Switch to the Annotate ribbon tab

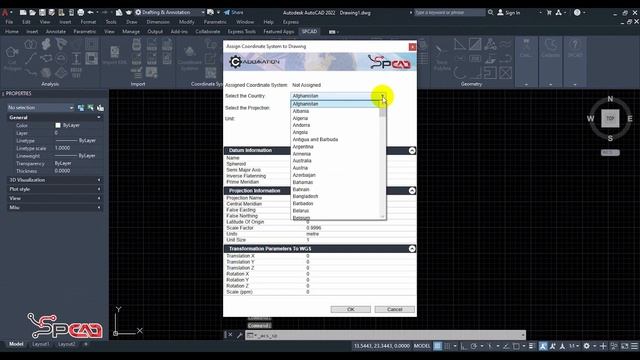[56, 31]
